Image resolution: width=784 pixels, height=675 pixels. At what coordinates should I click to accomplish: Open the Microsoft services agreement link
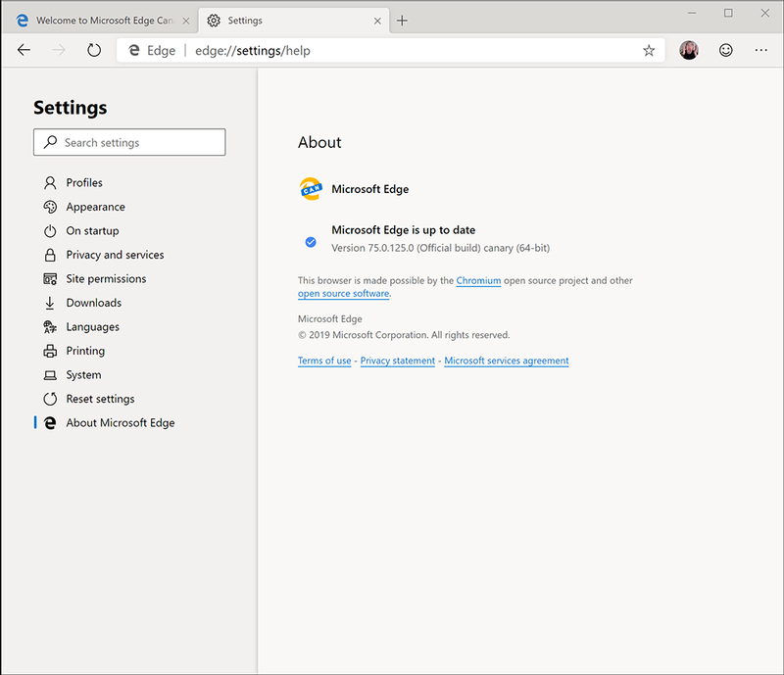[x=506, y=361]
